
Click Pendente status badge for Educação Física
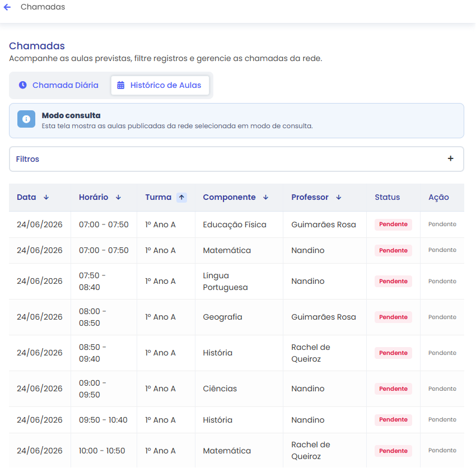click(x=393, y=224)
